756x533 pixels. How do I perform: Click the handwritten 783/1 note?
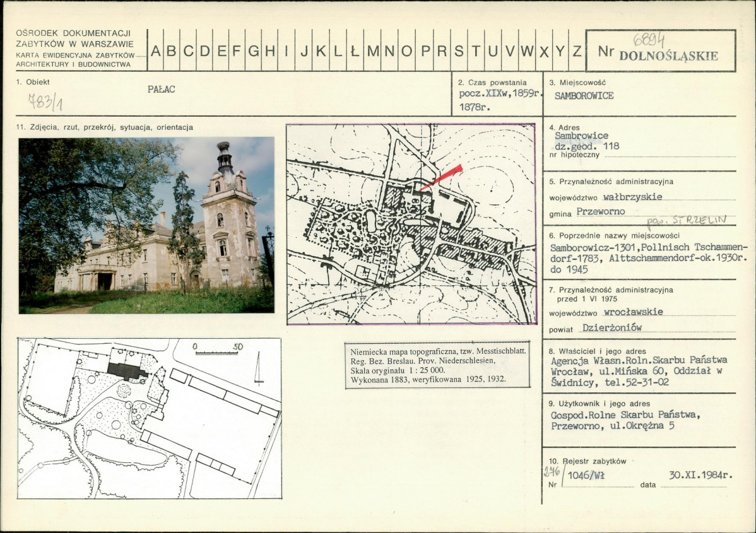tap(45, 102)
